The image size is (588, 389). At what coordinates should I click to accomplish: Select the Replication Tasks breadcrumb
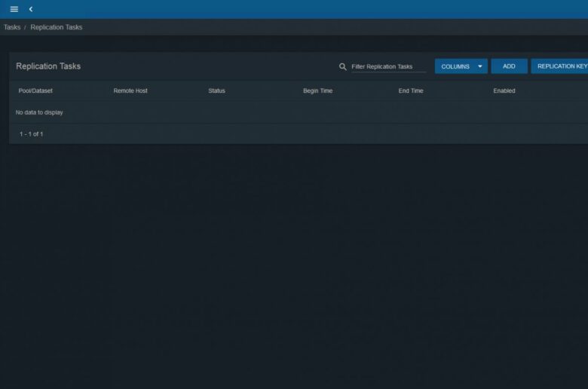[57, 27]
